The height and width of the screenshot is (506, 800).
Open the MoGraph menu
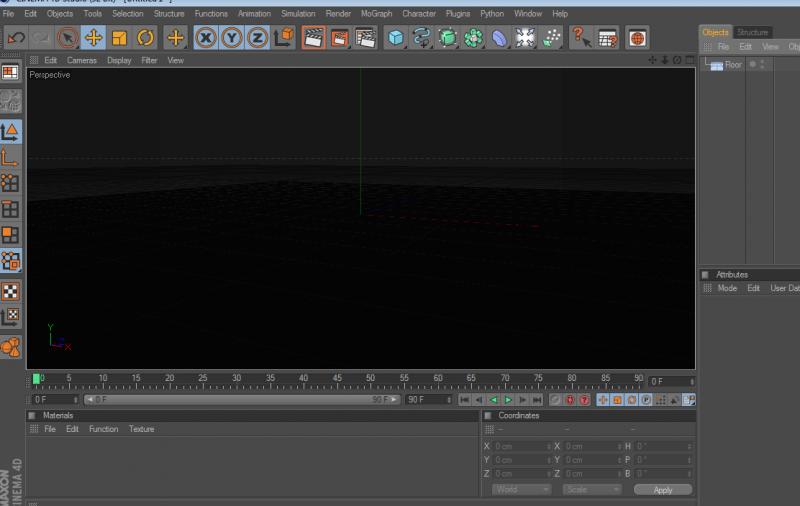[376, 14]
